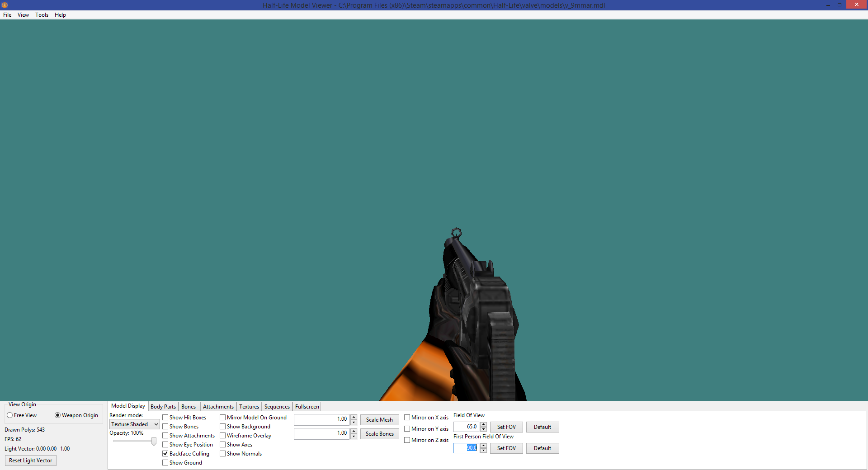This screenshot has width=868, height=470.
Task: Restore down the Model Viewer window
Action: point(840,5)
